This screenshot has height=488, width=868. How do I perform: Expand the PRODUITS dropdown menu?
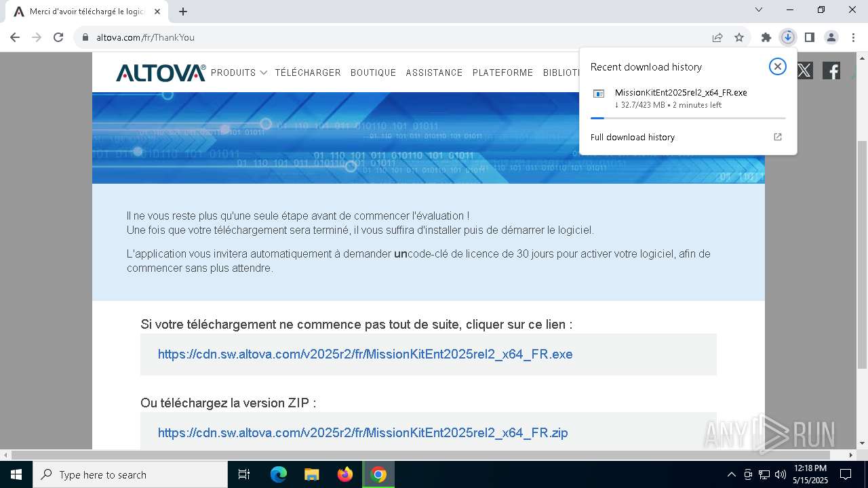[x=239, y=73]
